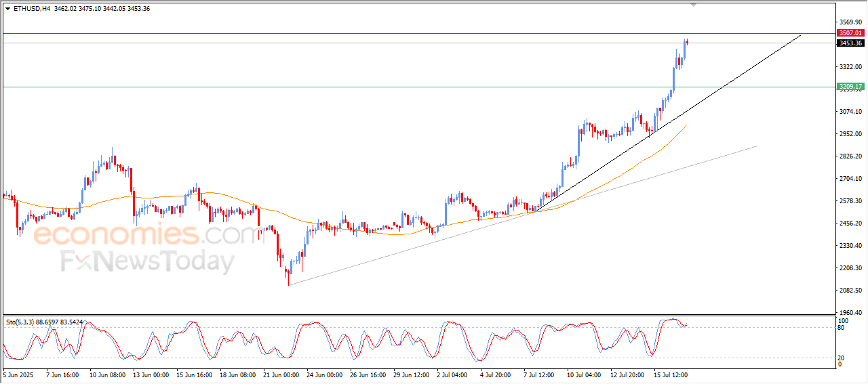Click the ETHUSD,H4 chart title text
This screenshot has height=384, width=868.
click(x=31, y=9)
